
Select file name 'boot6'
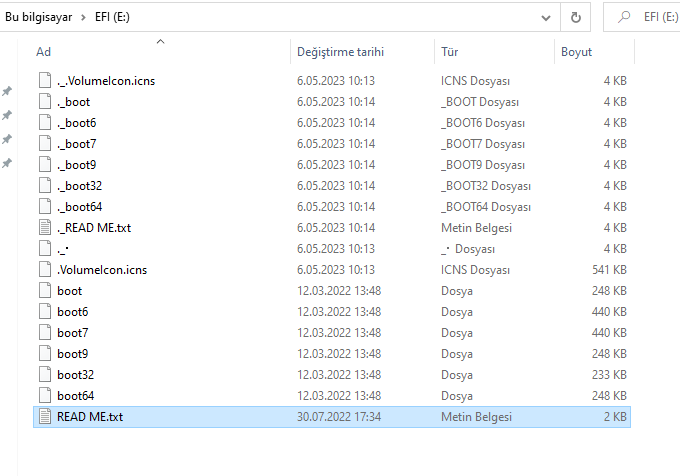point(72,312)
